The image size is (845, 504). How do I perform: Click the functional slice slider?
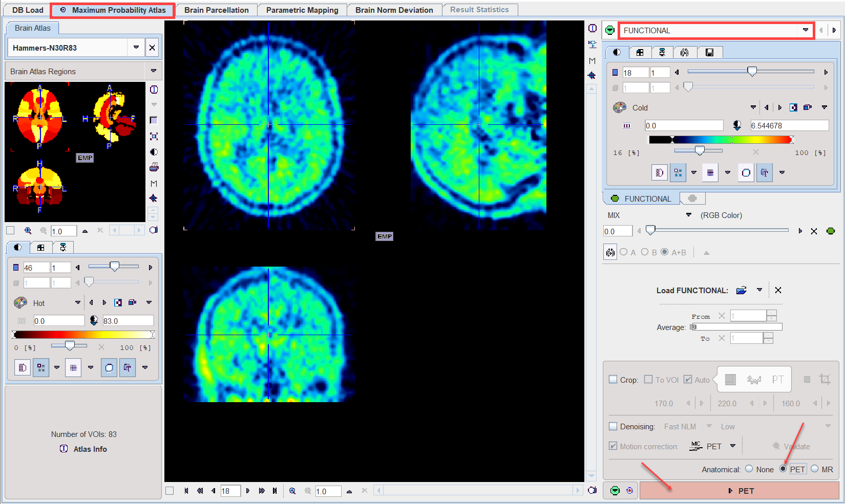coord(751,72)
